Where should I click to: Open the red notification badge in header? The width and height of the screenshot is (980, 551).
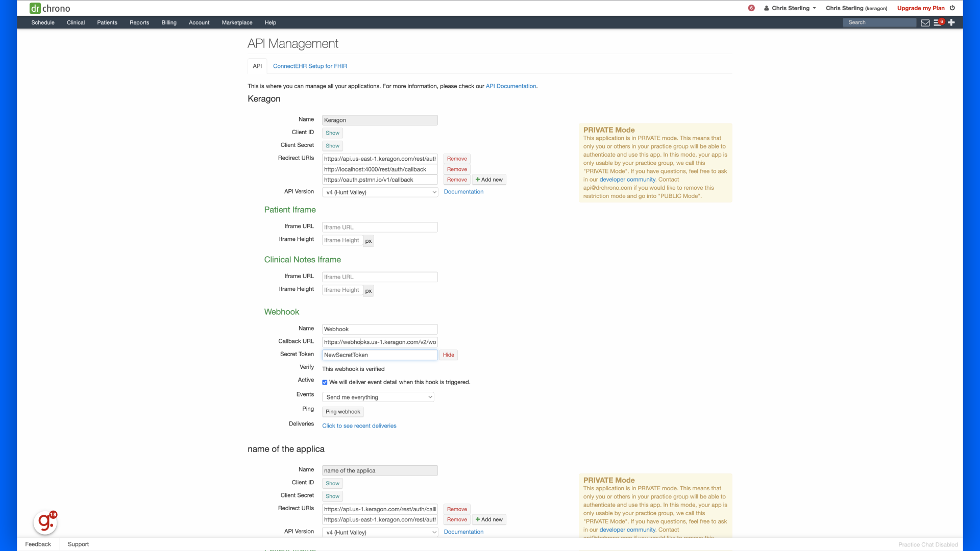point(751,8)
